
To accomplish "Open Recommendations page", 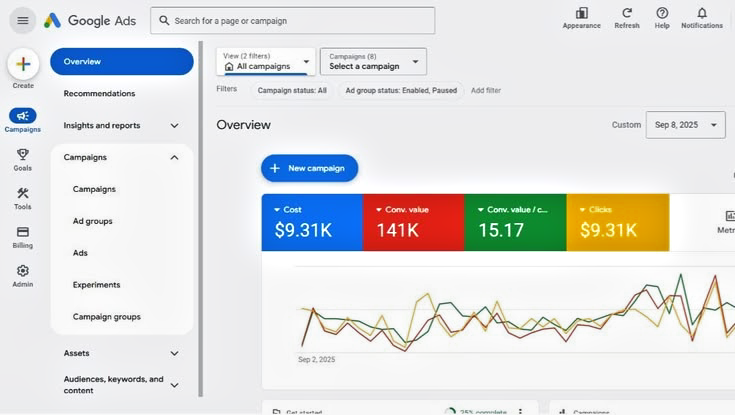I will coord(99,93).
